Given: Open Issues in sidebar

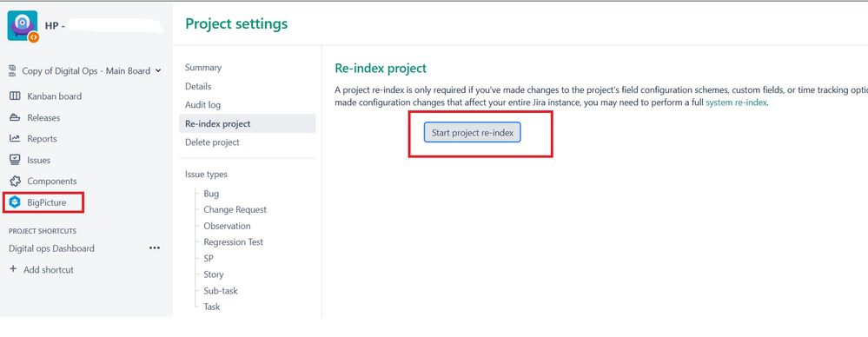Looking at the screenshot, I should click(x=39, y=160).
